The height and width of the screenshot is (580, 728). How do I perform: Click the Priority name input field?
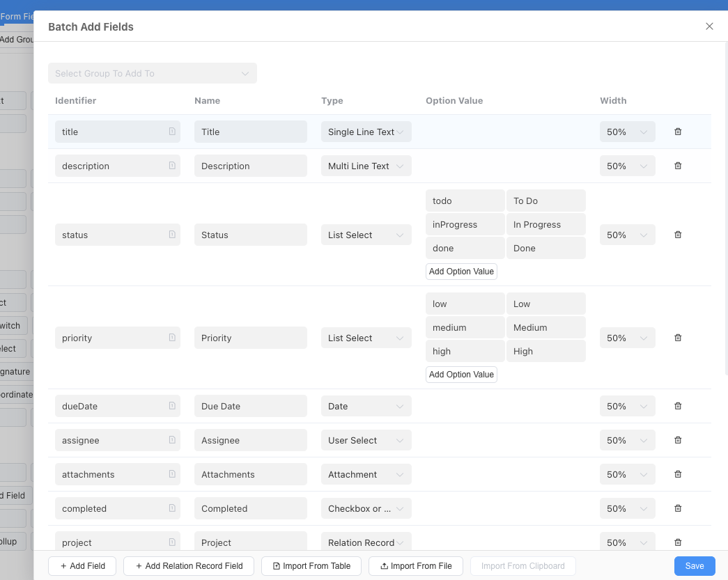(250, 338)
